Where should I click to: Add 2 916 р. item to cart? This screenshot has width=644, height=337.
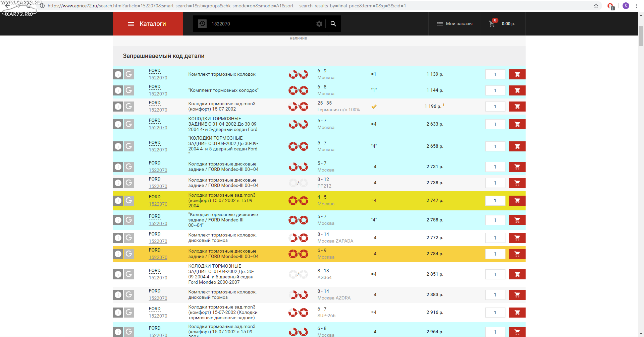tap(517, 313)
